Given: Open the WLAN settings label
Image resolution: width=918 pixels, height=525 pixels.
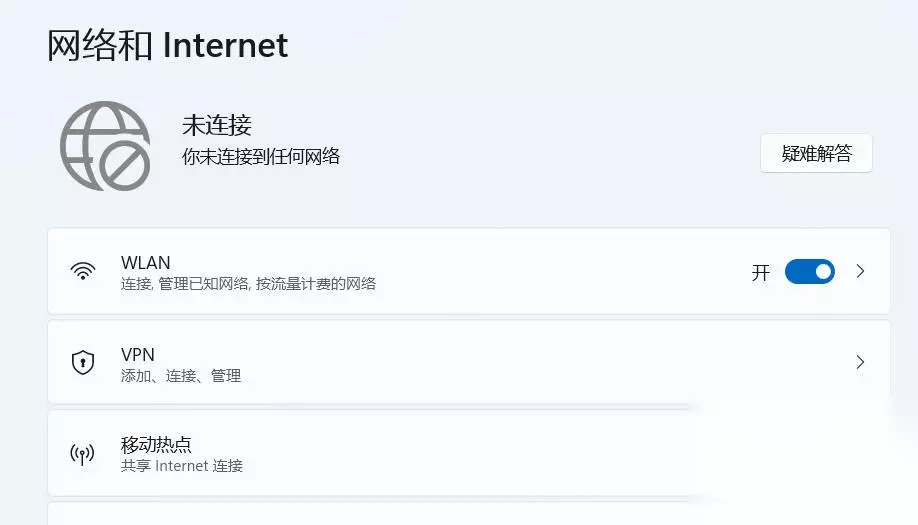Looking at the screenshot, I should coord(145,263).
